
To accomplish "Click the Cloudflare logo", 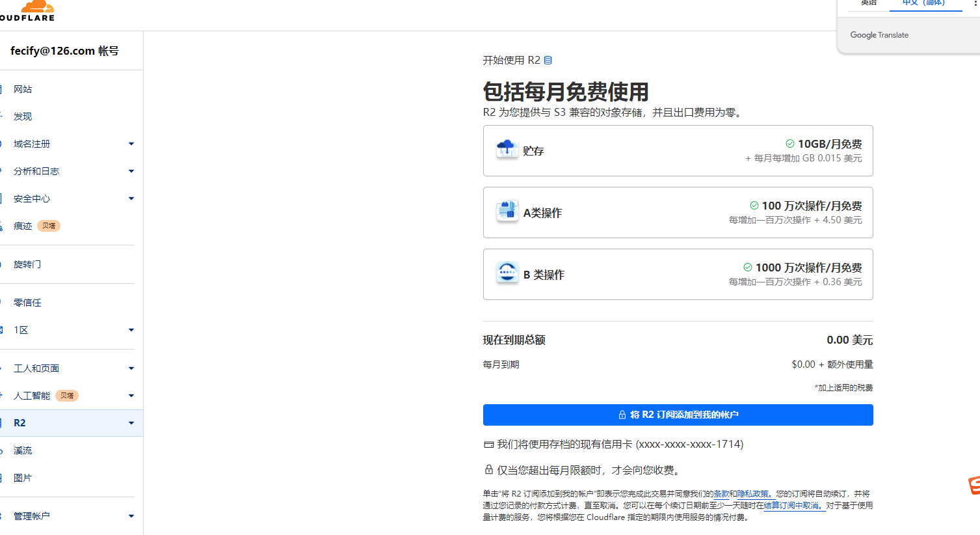I will [27, 10].
